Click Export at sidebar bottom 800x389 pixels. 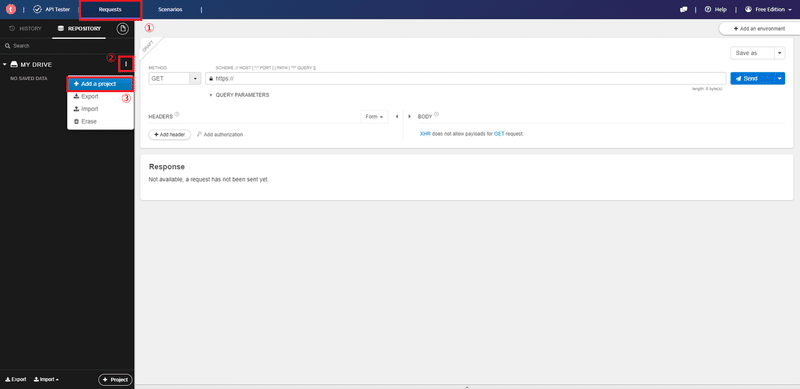[15, 379]
